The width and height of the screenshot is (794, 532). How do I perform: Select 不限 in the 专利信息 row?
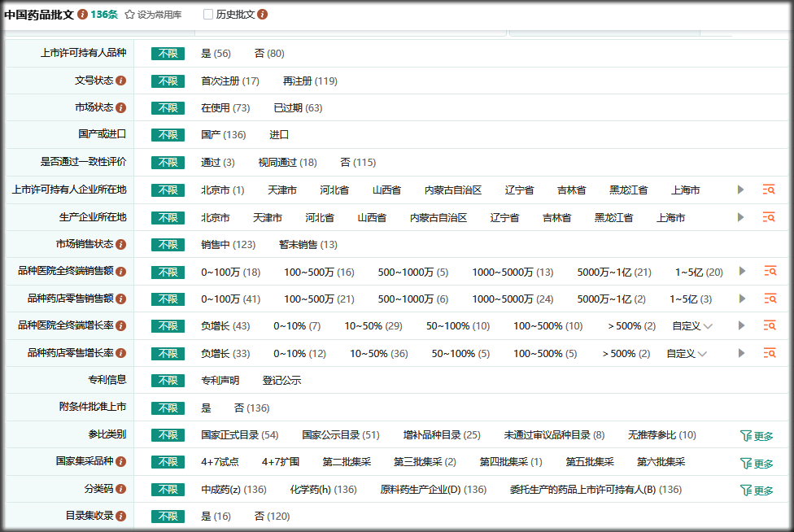tap(168, 380)
